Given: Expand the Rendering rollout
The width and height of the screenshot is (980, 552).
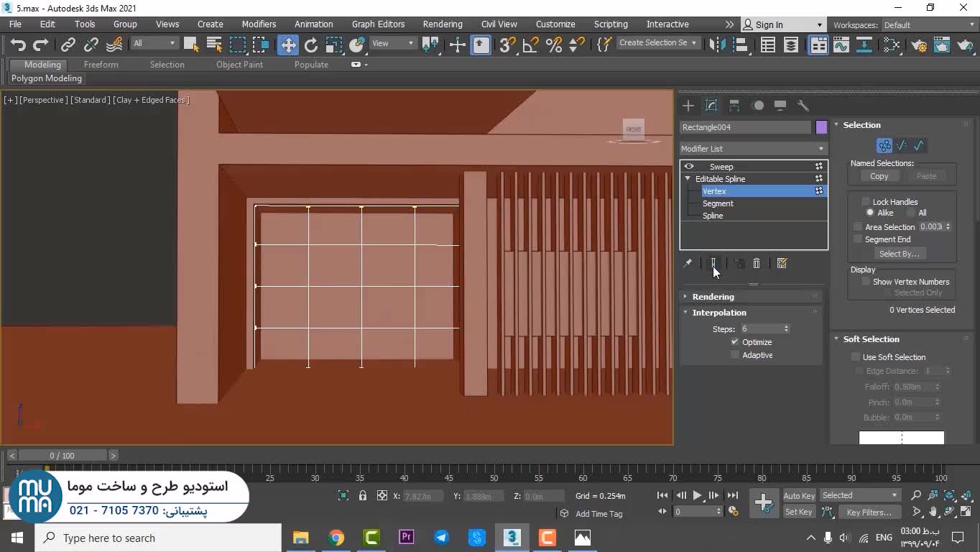Looking at the screenshot, I should point(713,297).
